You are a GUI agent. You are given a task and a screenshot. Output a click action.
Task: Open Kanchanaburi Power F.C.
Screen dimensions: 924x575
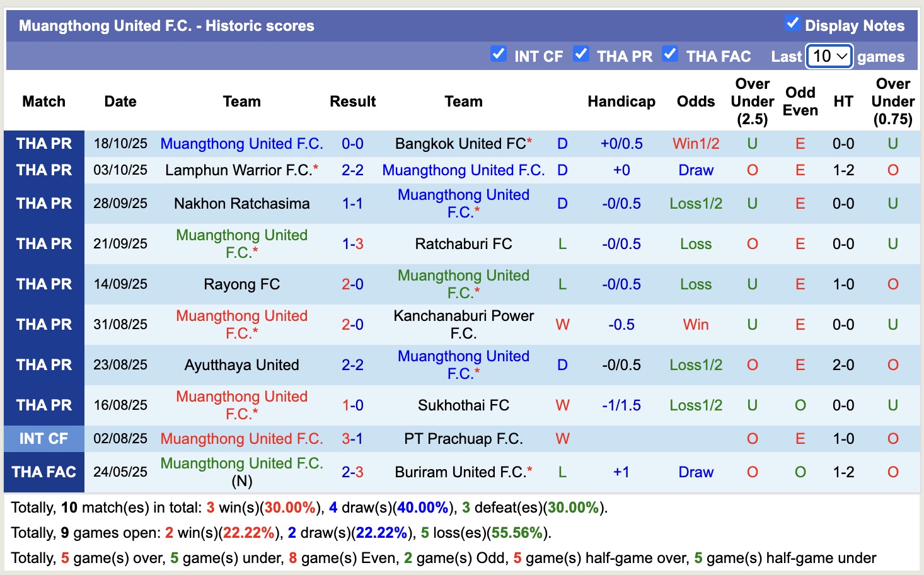[x=464, y=324]
